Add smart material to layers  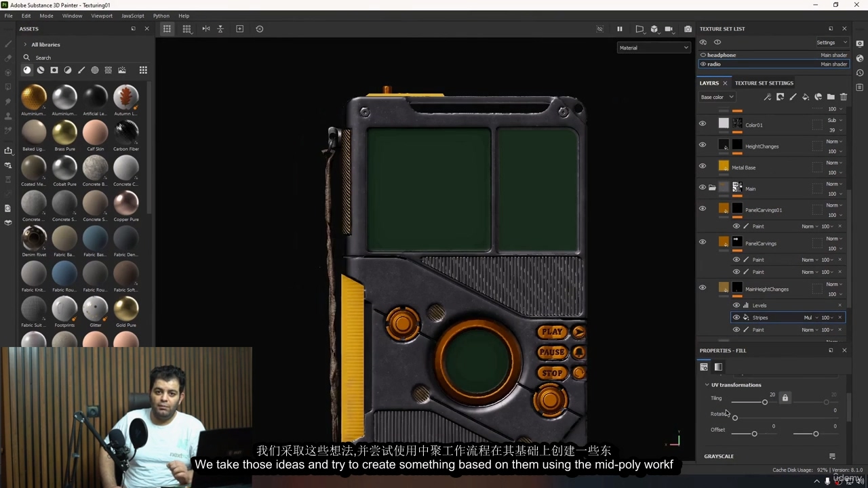click(x=818, y=97)
